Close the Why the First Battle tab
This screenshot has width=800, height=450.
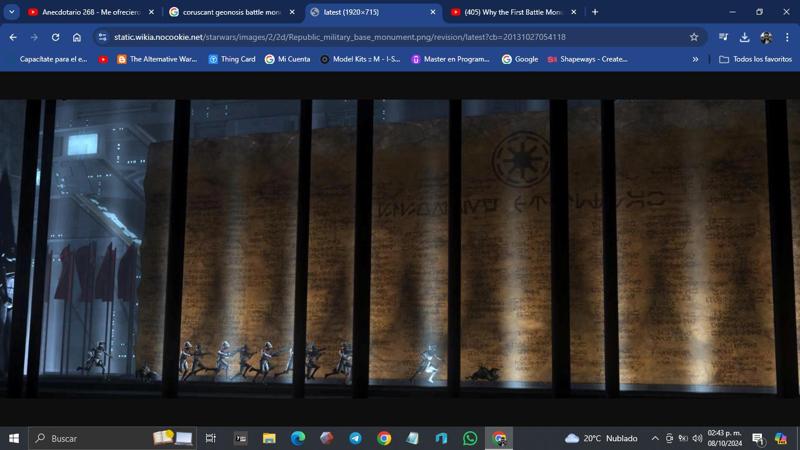pyautogui.click(x=574, y=12)
